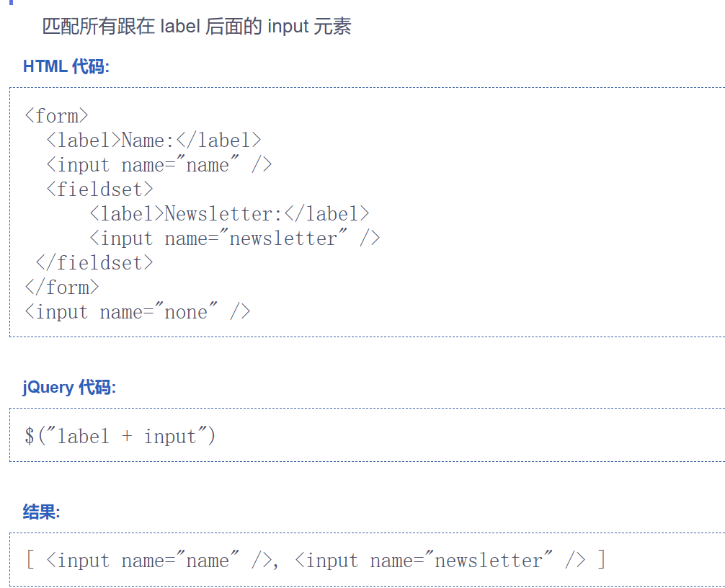Click the <label>Name:</label> code line
The width and height of the screenshot is (725, 588).
(154, 141)
